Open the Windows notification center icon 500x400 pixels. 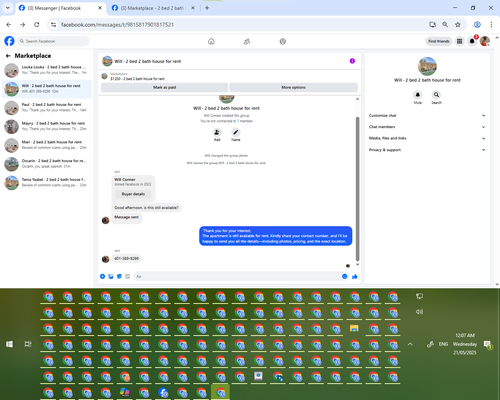point(487,344)
